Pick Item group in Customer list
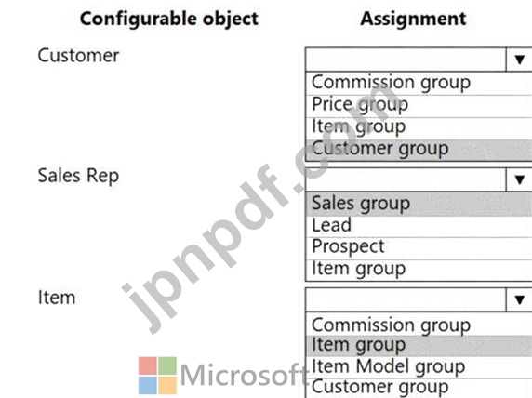Image resolution: width=532 pixels, height=398 pixels. 419,128
